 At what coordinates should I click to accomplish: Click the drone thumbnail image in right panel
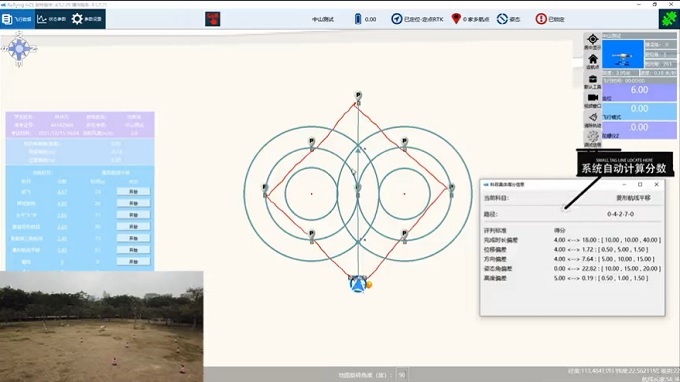tap(623, 54)
